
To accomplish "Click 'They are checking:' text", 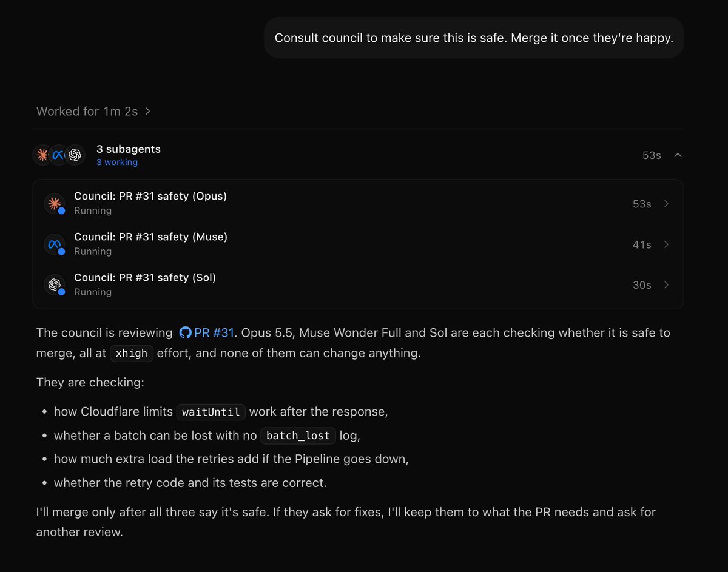I will [90, 383].
